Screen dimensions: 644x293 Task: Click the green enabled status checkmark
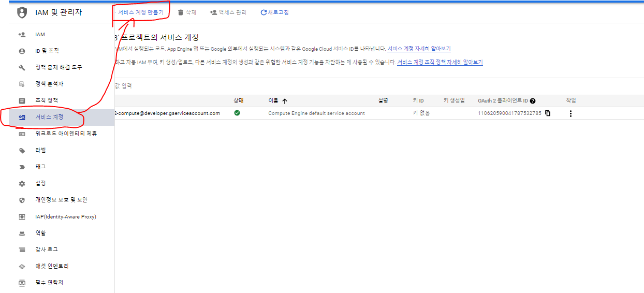click(237, 113)
